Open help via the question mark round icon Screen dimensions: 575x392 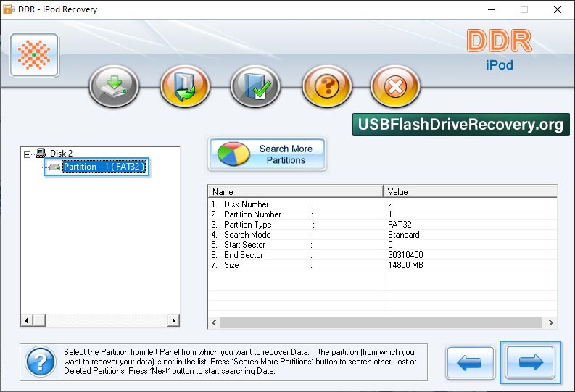point(327,86)
